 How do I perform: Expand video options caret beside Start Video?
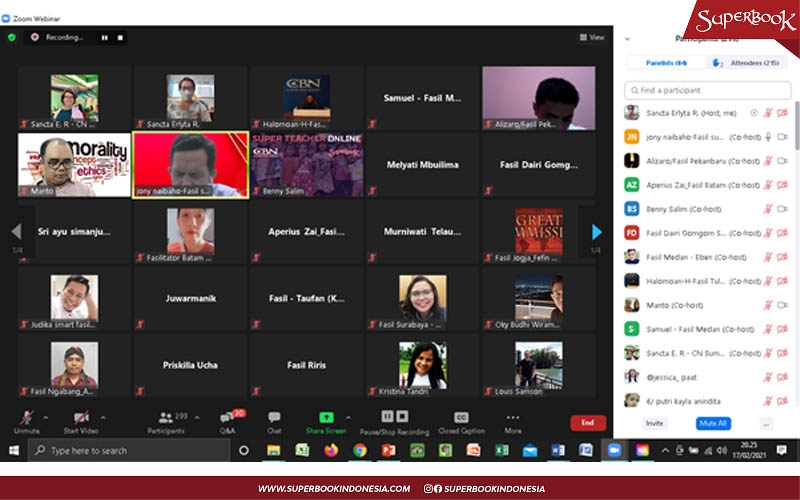pos(103,417)
